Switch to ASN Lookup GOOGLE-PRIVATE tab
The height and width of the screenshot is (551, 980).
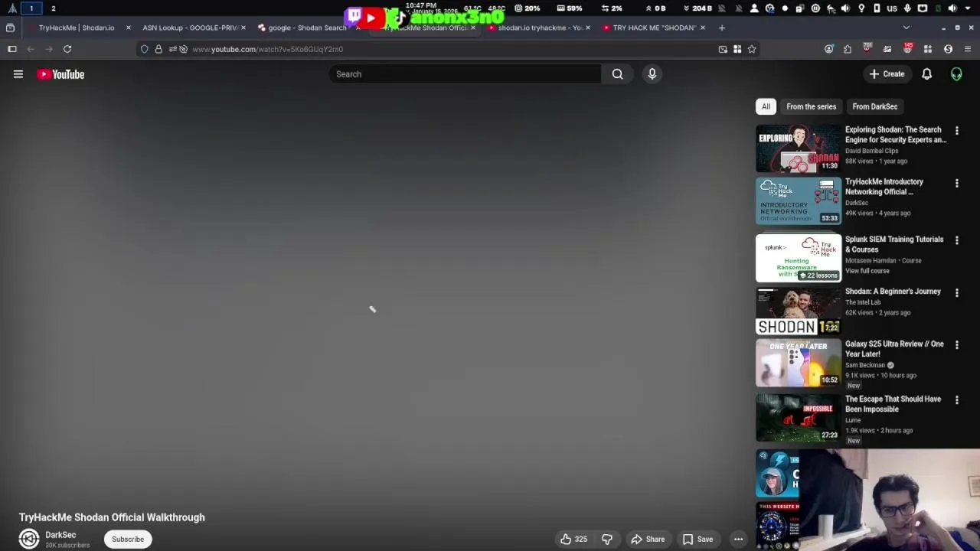click(191, 28)
